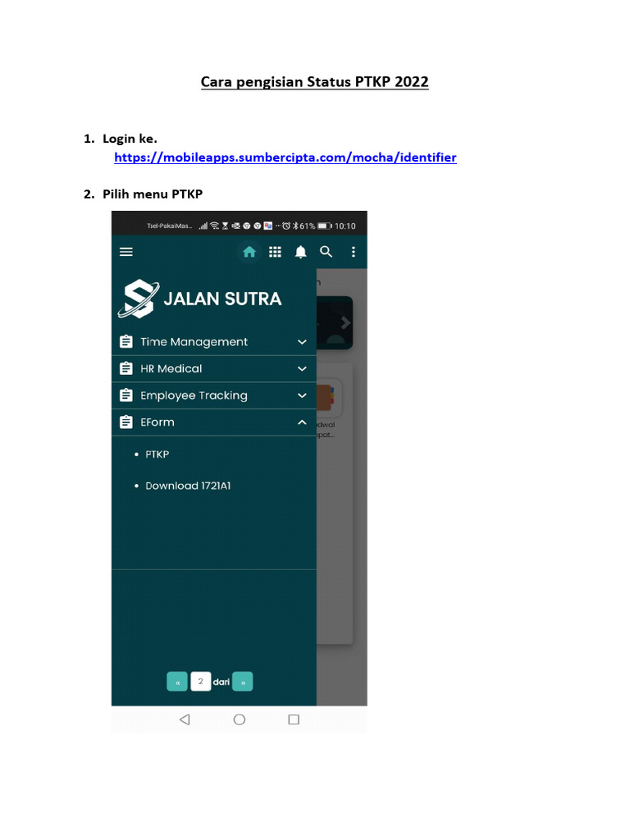Go to previous page with « button

177,682
